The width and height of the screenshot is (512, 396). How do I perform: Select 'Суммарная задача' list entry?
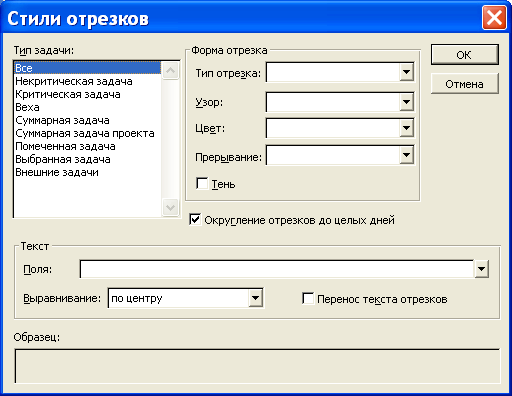pyautogui.click(x=88, y=120)
